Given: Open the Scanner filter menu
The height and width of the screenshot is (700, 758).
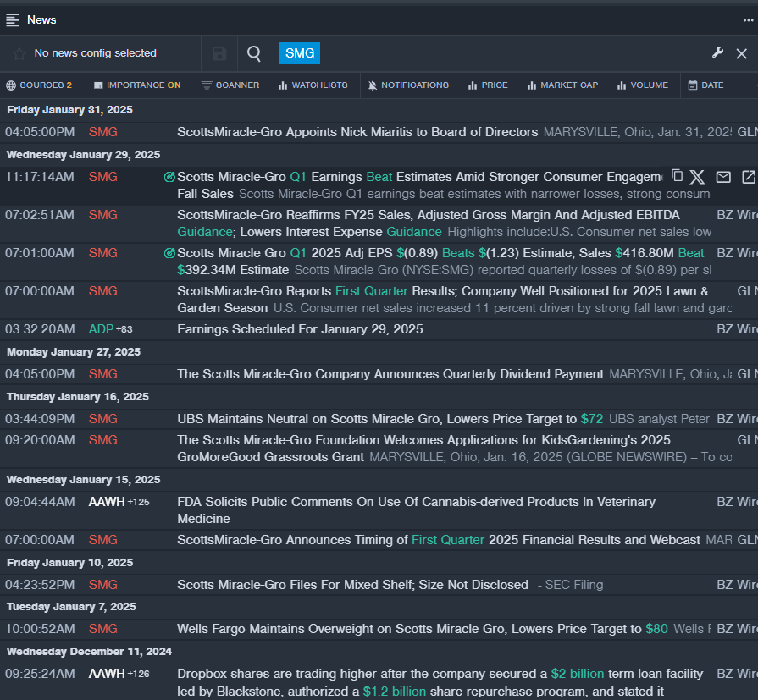Looking at the screenshot, I should pos(230,85).
